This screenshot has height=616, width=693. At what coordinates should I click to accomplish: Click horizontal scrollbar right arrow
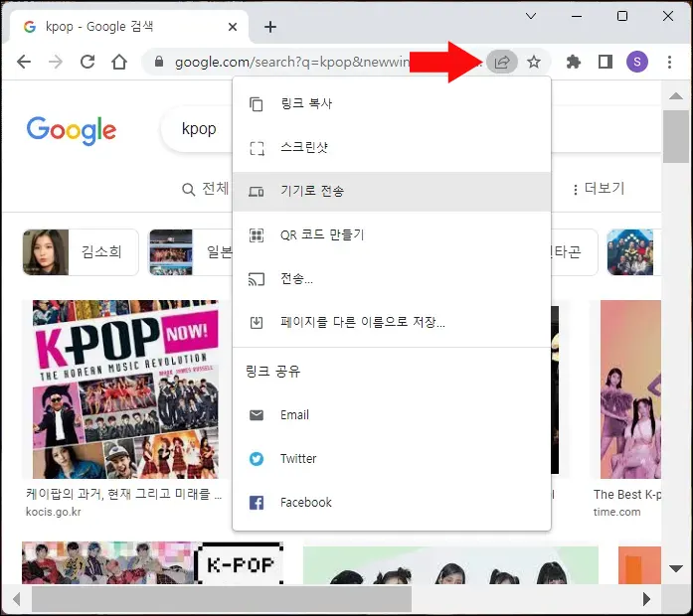click(x=646, y=600)
